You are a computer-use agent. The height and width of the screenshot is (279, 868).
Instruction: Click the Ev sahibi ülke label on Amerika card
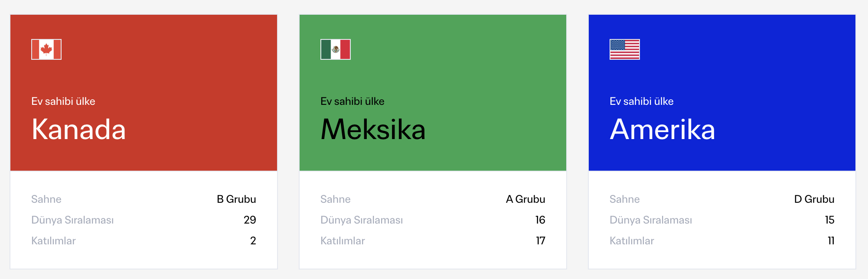[642, 101]
